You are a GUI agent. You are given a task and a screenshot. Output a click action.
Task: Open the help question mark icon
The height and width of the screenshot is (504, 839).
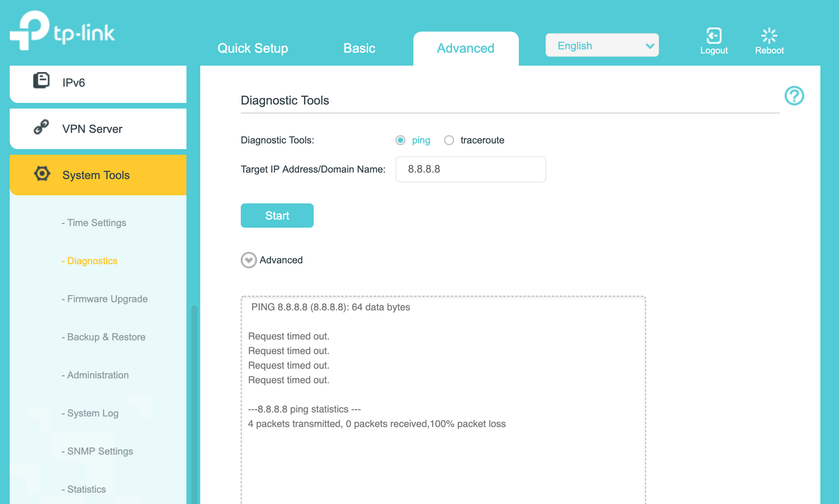[x=794, y=96]
